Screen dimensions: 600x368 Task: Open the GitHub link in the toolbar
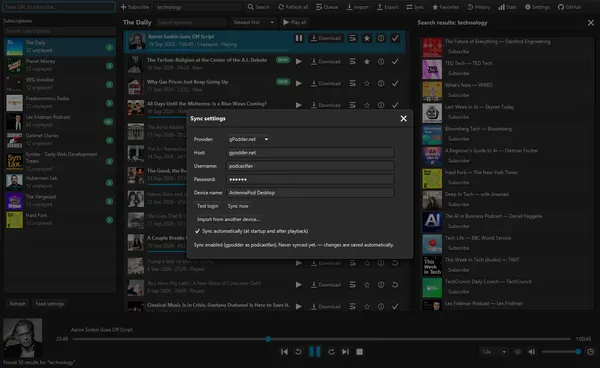(x=569, y=7)
